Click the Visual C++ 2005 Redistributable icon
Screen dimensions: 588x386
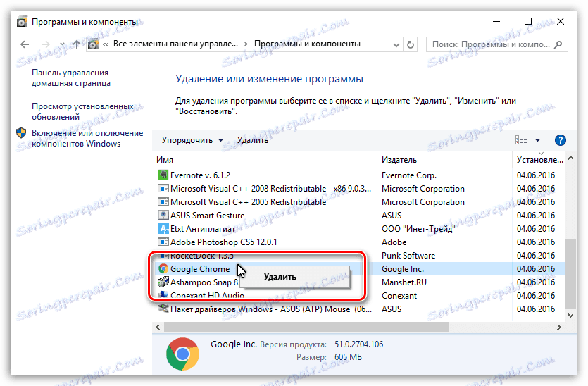pos(163,202)
